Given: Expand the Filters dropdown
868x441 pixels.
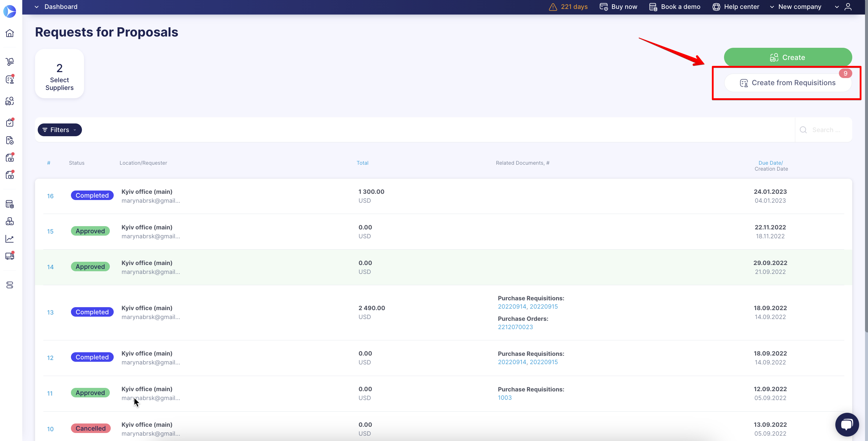Looking at the screenshot, I should click(x=60, y=130).
